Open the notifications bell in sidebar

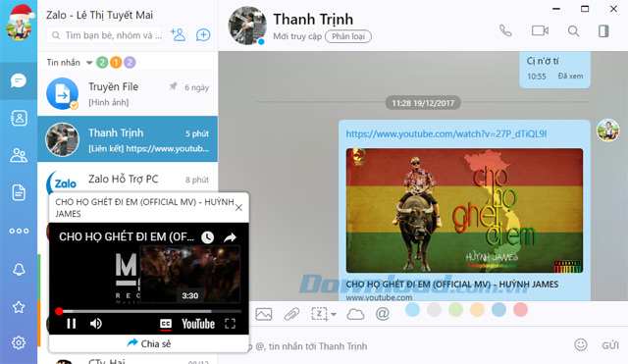point(19,270)
